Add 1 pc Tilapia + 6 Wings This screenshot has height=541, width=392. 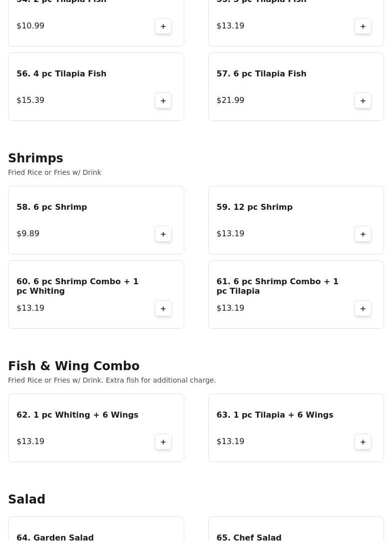363,442
